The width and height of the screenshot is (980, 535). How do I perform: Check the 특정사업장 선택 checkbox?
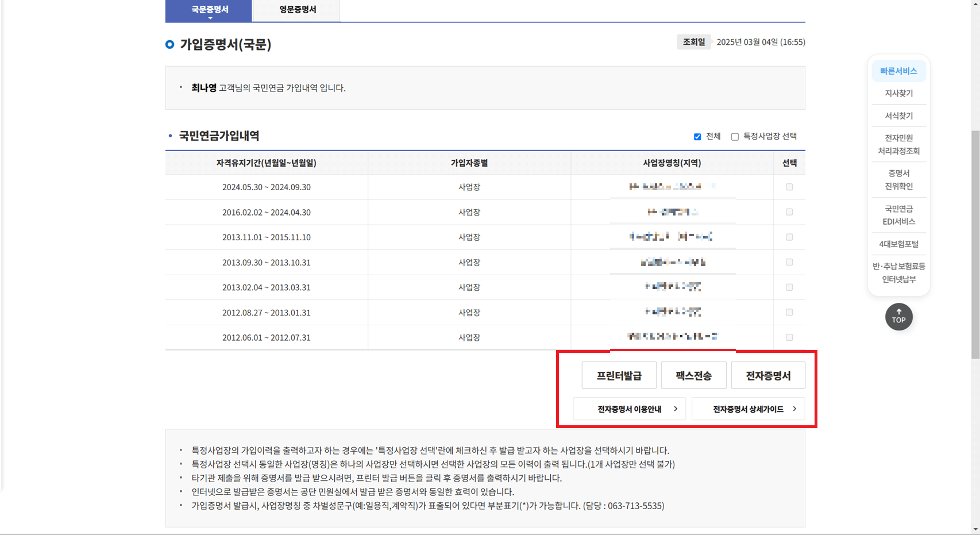(x=734, y=136)
